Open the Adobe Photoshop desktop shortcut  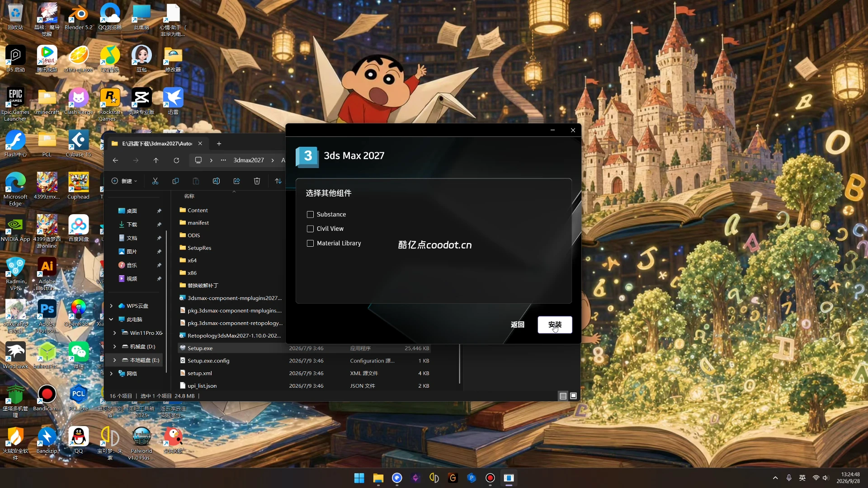(x=47, y=316)
